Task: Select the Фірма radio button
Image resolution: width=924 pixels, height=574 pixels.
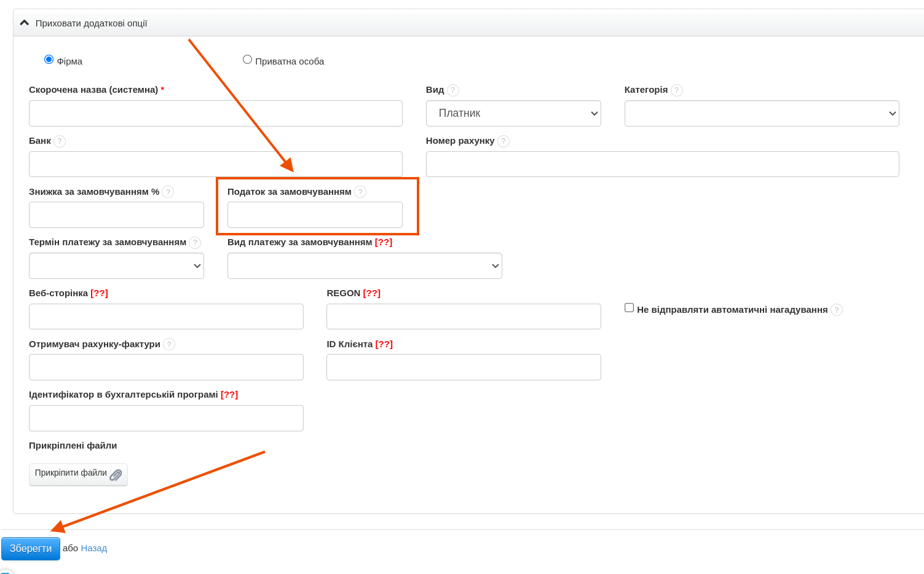Action: [x=49, y=60]
